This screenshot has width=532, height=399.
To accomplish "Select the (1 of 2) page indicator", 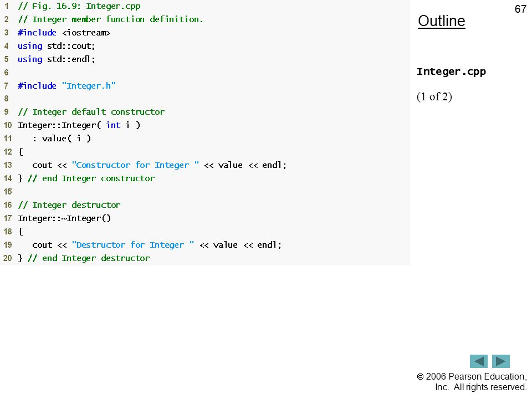I will [x=434, y=96].
